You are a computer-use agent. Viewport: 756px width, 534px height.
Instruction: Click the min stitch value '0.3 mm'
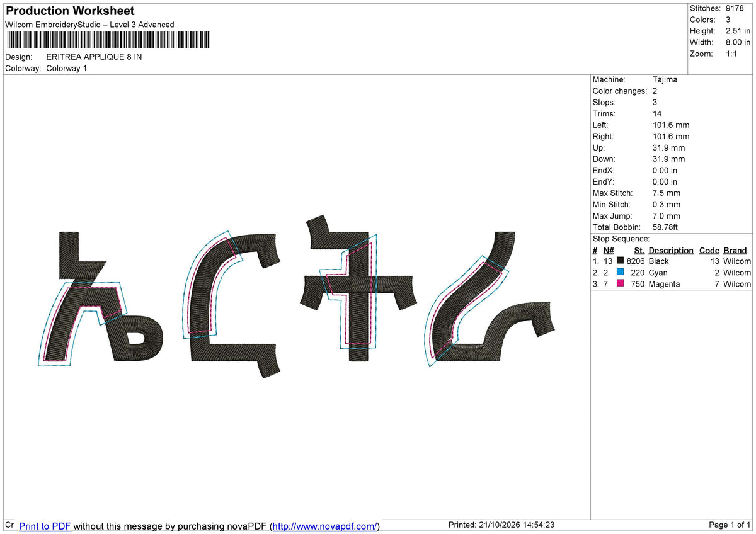point(667,205)
